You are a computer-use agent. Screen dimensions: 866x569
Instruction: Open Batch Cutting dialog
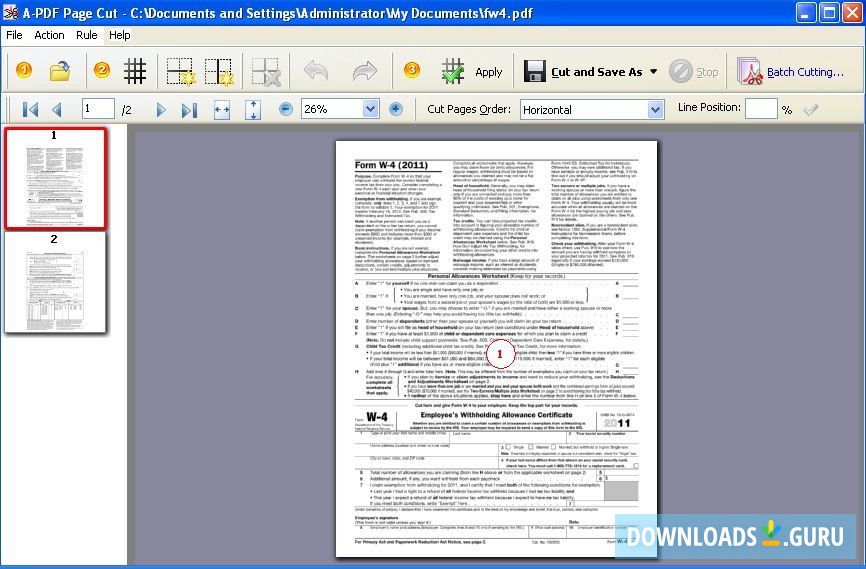pyautogui.click(x=790, y=72)
